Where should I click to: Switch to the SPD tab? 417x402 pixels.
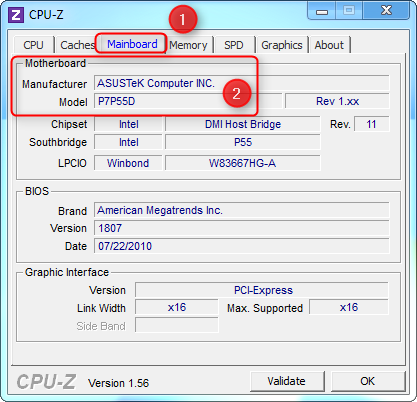[x=234, y=45]
